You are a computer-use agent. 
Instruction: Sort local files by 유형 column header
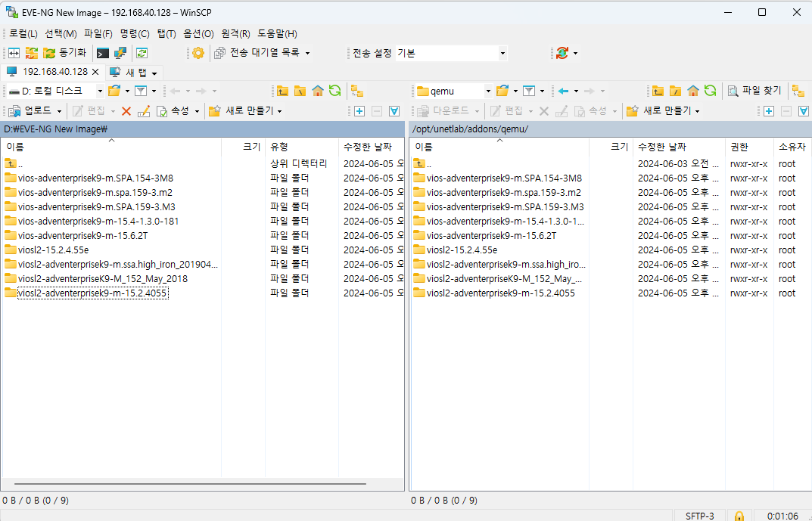[x=301, y=147]
